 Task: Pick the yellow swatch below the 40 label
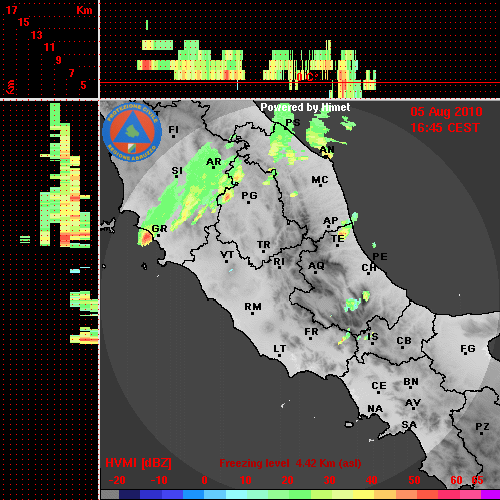click(363, 494)
